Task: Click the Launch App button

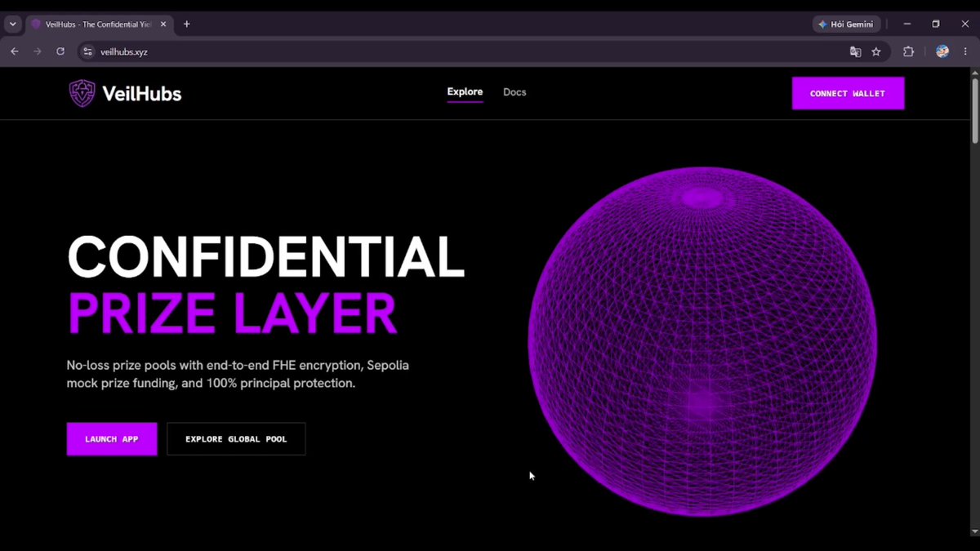Action: [112, 439]
